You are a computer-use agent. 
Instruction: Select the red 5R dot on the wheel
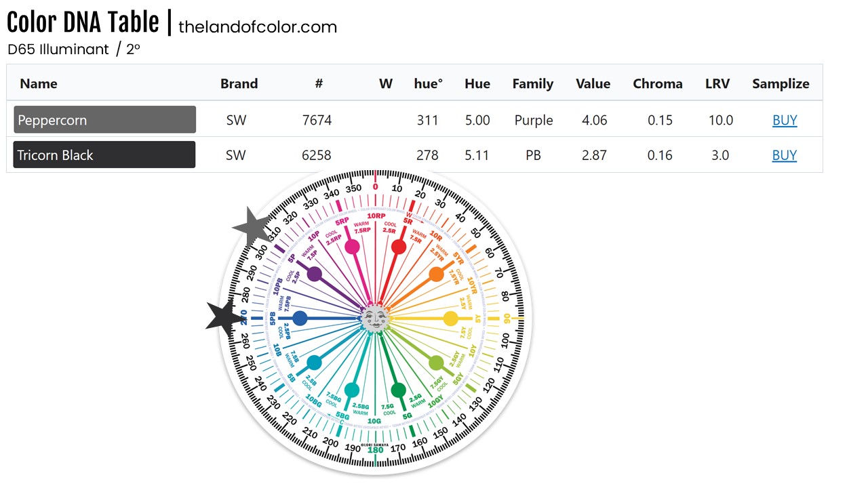pos(399,247)
